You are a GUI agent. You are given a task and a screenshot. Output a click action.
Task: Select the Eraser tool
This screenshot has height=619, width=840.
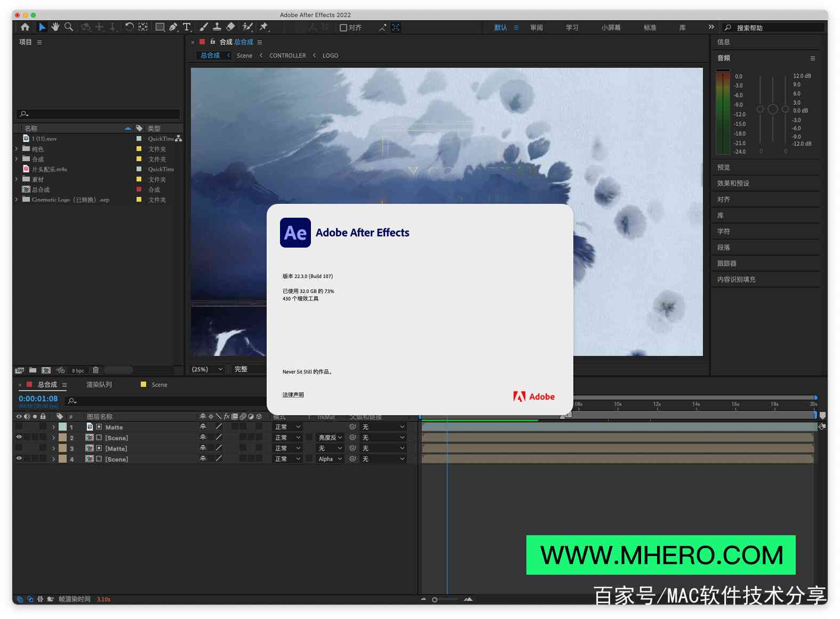tap(230, 27)
